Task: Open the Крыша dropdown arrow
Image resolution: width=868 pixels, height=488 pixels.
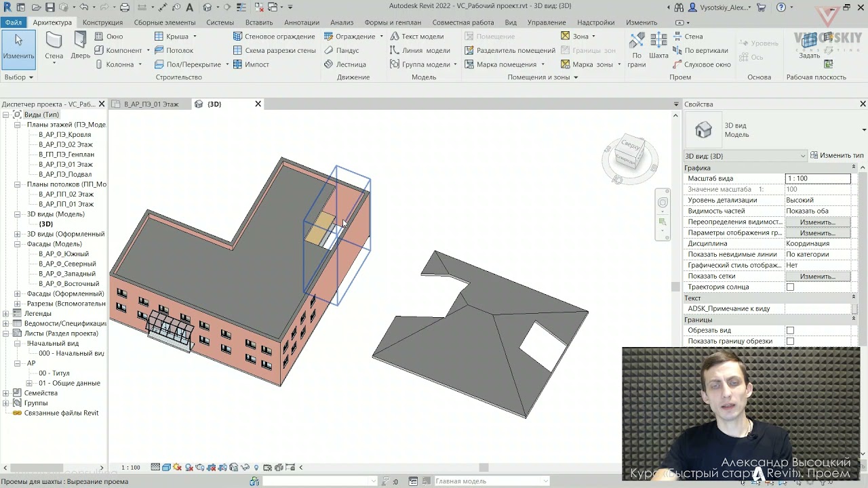Action: pyautogui.click(x=195, y=37)
